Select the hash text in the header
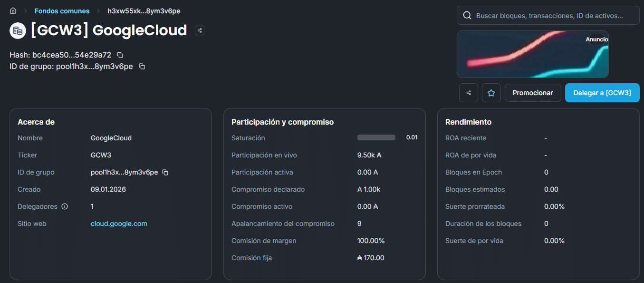 click(x=71, y=55)
